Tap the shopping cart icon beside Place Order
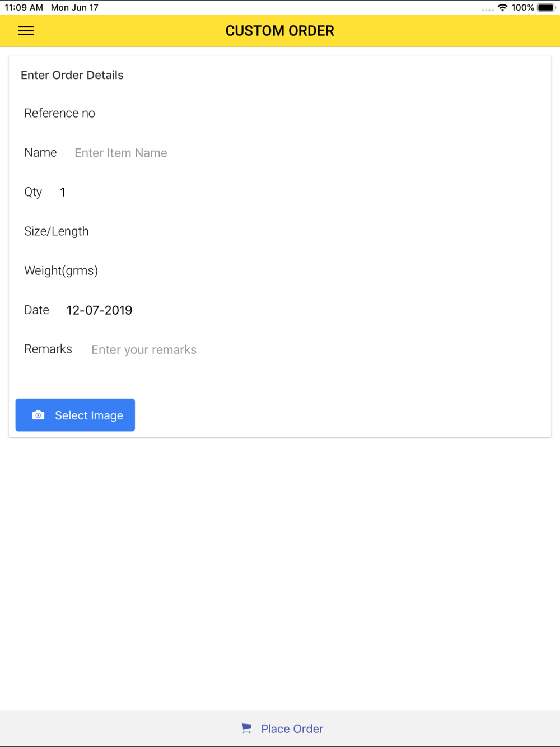The height and width of the screenshot is (747, 560). pyautogui.click(x=246, y=728)
